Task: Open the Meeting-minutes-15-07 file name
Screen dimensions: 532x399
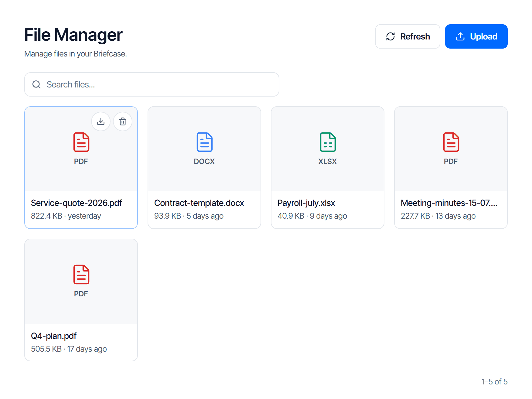Action: [x=449, y=203]
